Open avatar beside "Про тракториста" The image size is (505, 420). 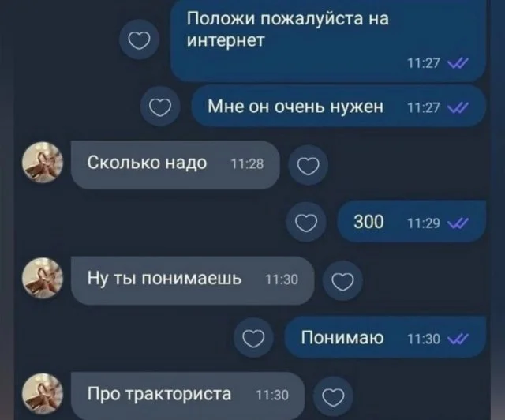click(x=43, y=394)
